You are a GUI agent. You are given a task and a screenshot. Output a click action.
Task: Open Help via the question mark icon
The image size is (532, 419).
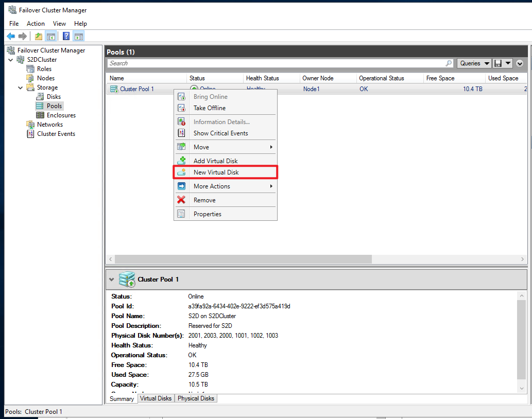[66, 36]
